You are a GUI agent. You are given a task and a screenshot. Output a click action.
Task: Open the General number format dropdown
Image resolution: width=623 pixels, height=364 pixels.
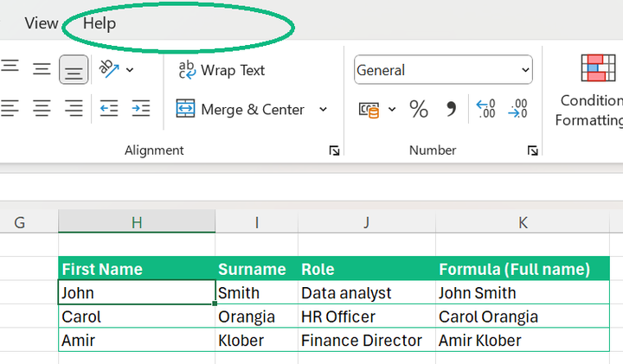[443, 70]
